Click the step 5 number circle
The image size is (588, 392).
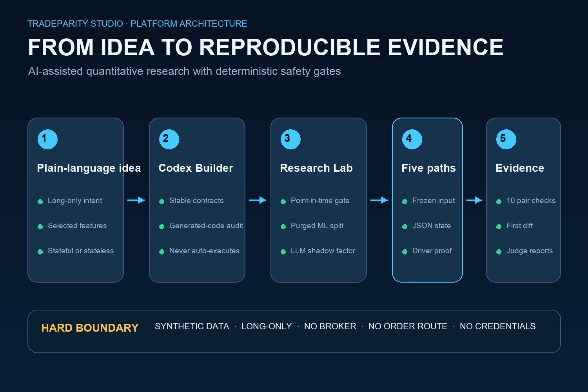click(506, 139)
